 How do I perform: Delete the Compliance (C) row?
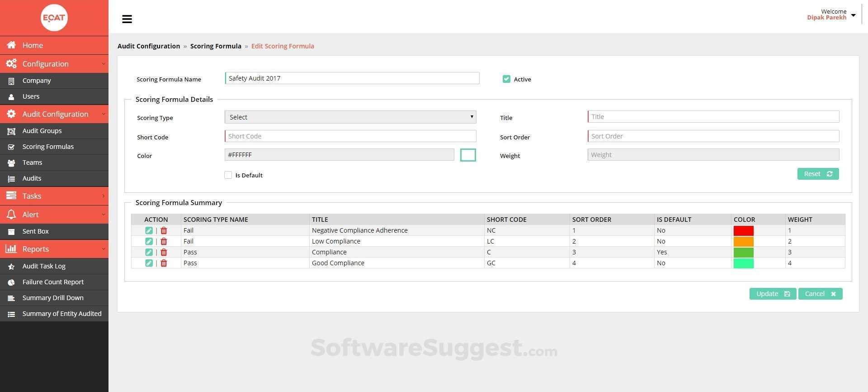(x=164, y=252)
